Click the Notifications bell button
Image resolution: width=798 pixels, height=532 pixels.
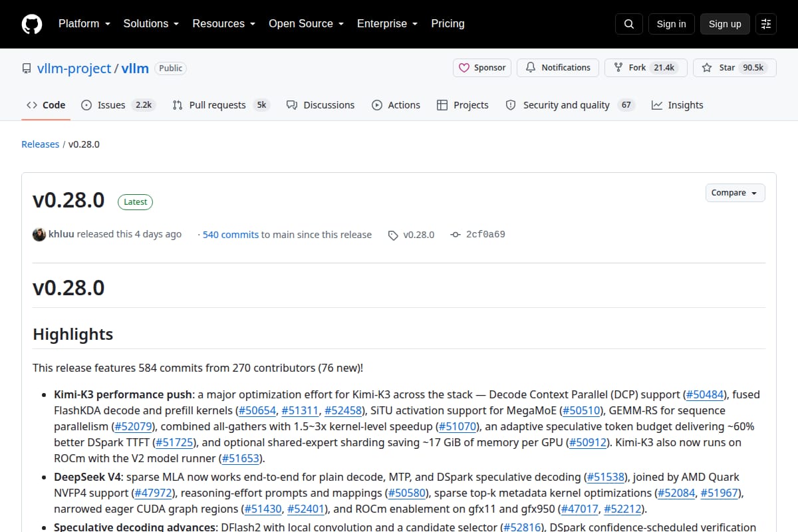click(x=558, y=68)
